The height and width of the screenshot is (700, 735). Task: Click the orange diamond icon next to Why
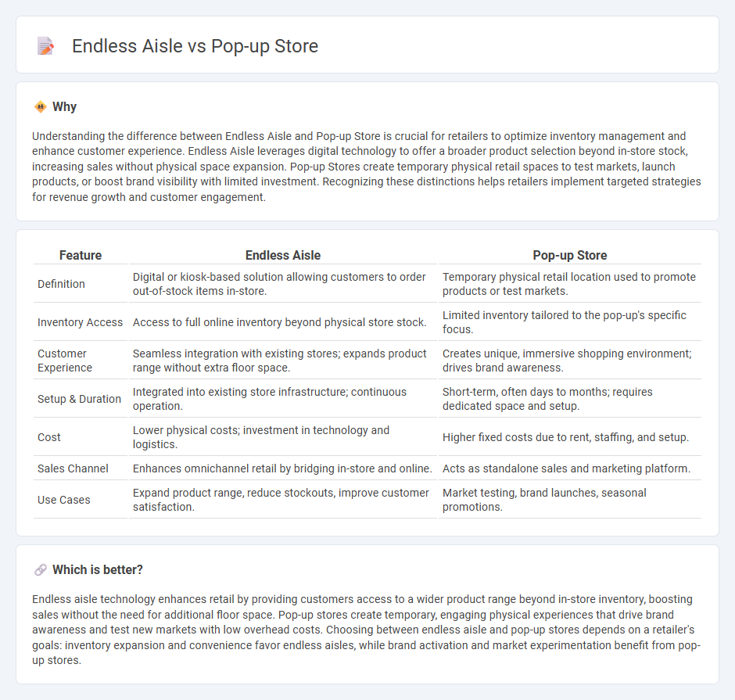click(41, 107)
